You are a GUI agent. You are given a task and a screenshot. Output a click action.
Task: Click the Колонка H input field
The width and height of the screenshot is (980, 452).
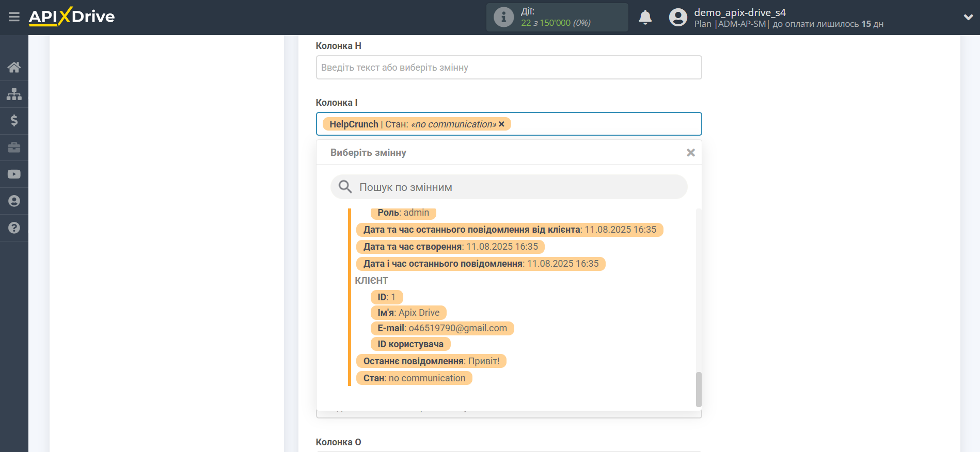[x=509, y=68]
